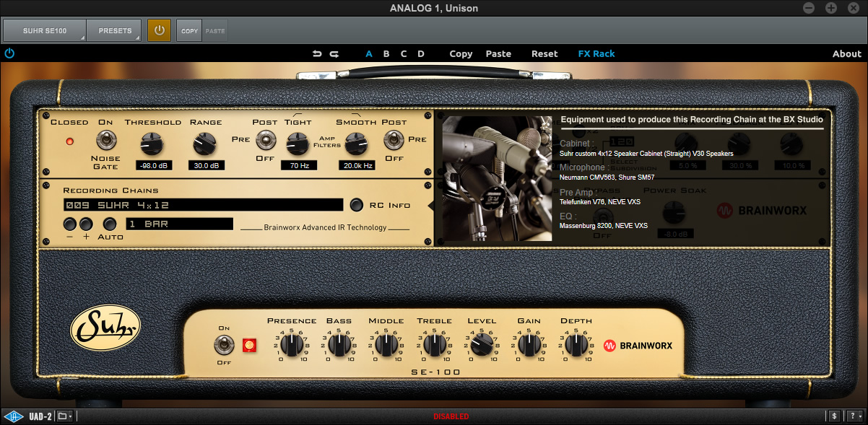Click the 'Massenburg 8200, NEVE VXS' EQ text
Viewport: 868px width, 425px height.
(604, 226)
